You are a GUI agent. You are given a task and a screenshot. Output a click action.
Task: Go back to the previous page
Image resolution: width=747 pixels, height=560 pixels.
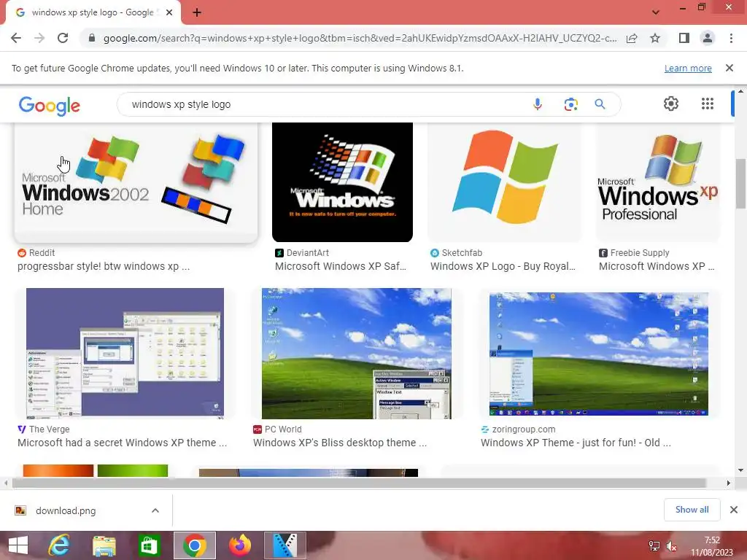(x=16, y=38)
